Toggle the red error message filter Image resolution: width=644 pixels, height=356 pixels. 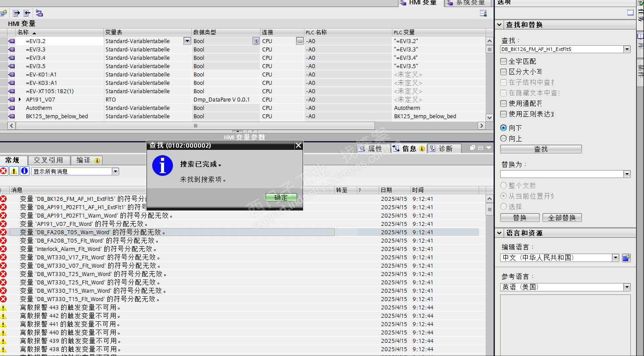4,171
